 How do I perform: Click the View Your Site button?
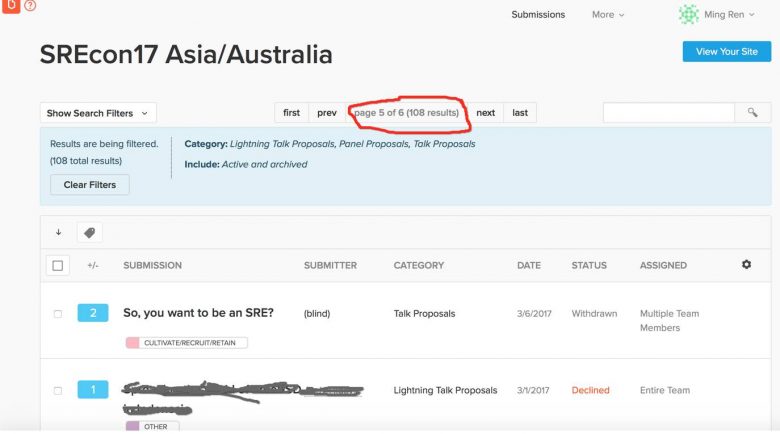point(727,51)
